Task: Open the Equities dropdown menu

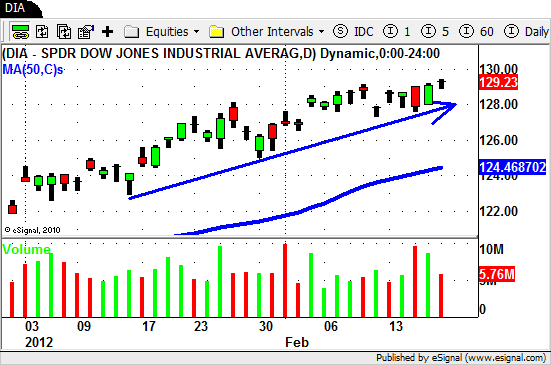Action: [162, 32]
